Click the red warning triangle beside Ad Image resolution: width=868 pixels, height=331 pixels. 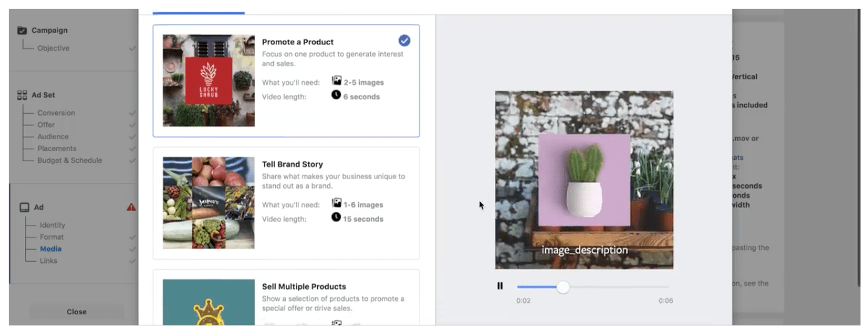[x=131, y=207]
